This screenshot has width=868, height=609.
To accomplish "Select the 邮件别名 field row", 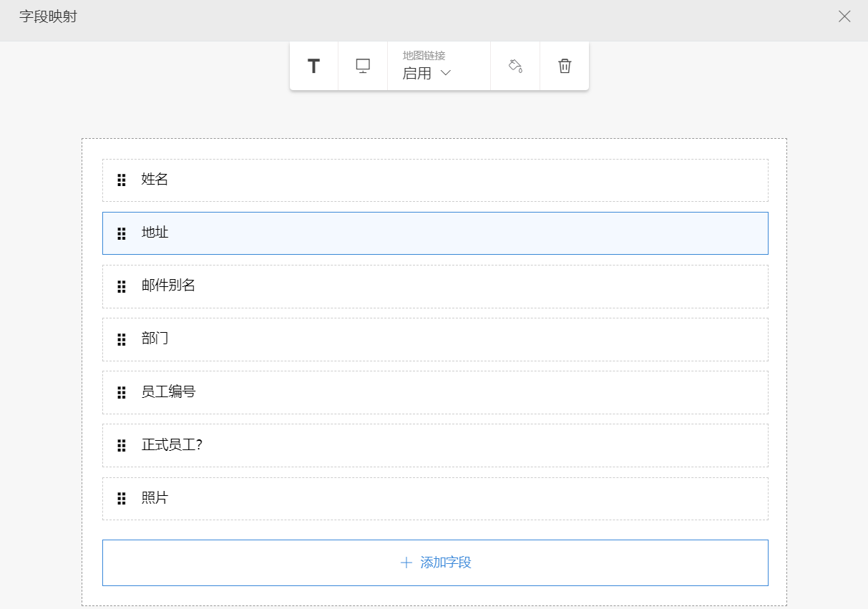I will (x=435, y=286).
